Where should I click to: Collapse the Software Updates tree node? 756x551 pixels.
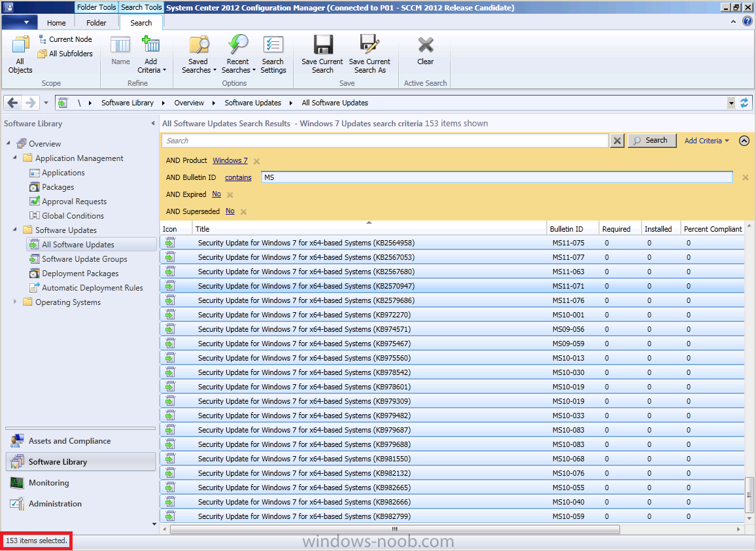pos(15,230)
